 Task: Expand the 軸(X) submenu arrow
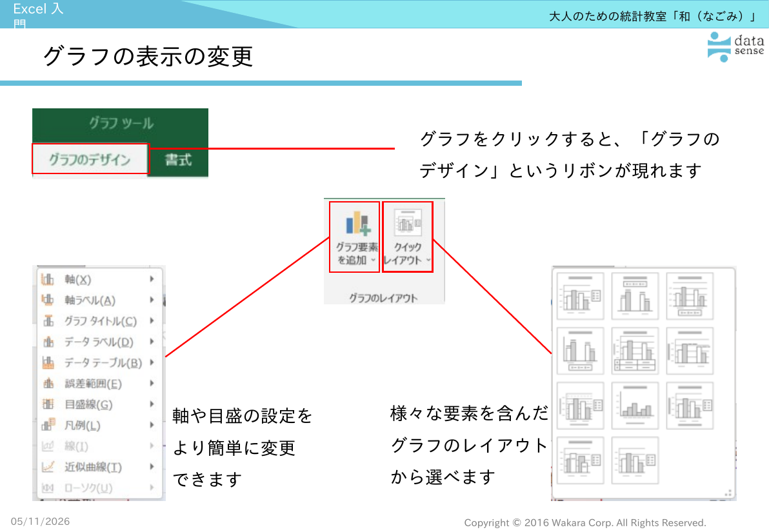(152, 279)
